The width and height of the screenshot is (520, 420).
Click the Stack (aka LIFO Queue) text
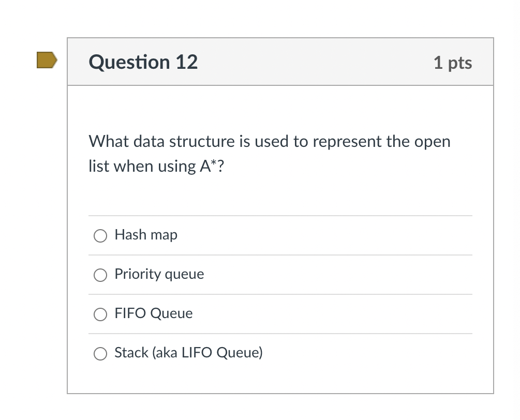pyautogui.click(x=188, y=352)
